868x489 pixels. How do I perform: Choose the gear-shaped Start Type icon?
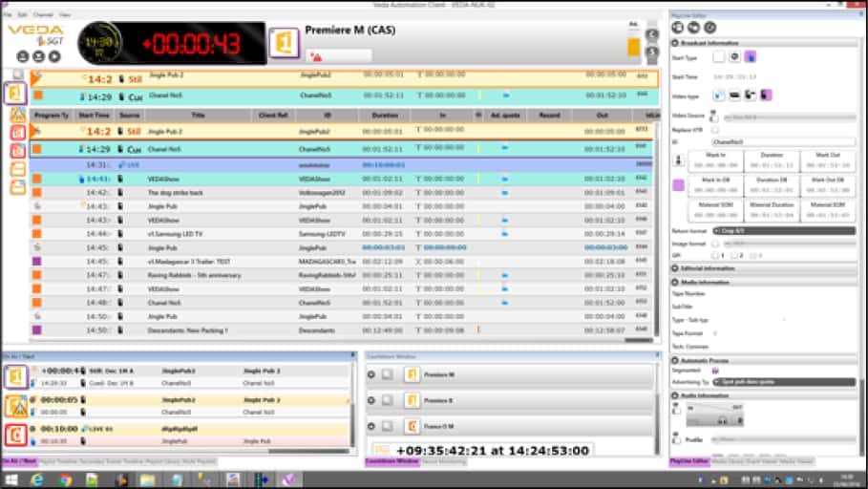[x=734, y=57]
